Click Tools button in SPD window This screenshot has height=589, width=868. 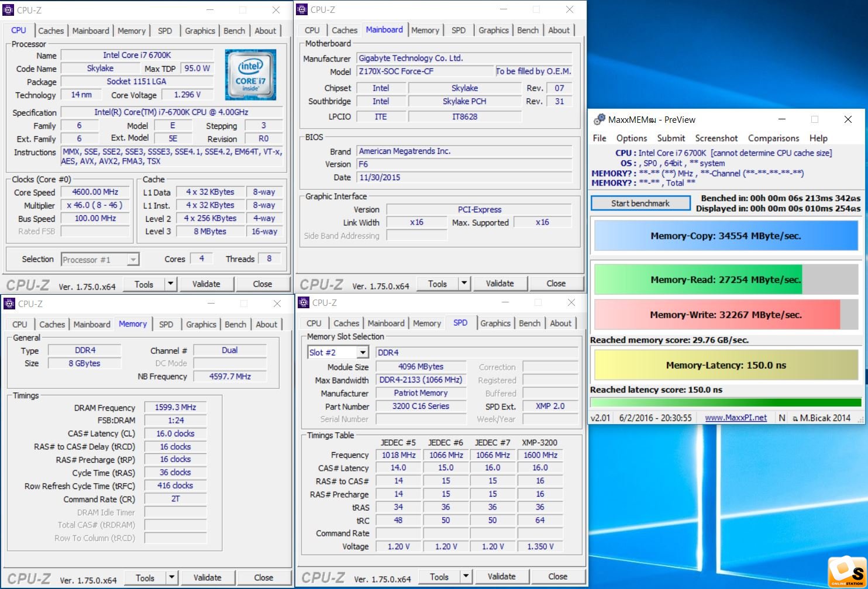point(439,577)
